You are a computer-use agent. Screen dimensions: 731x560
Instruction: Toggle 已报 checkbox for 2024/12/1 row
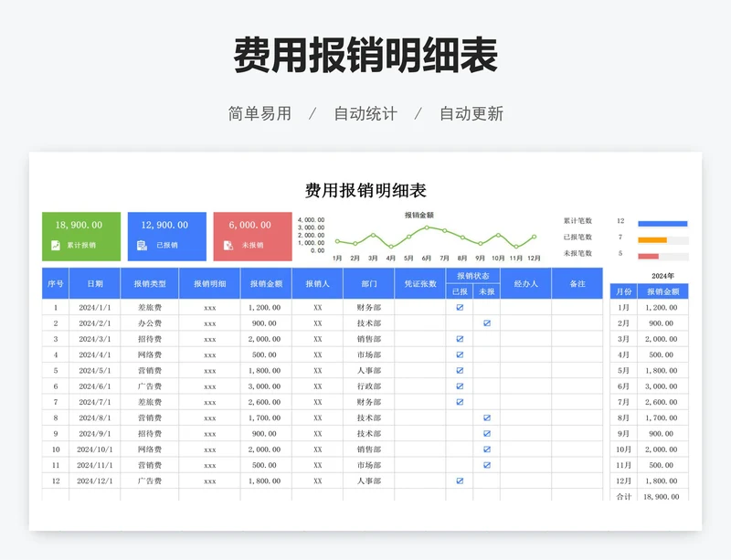point(460,481)
